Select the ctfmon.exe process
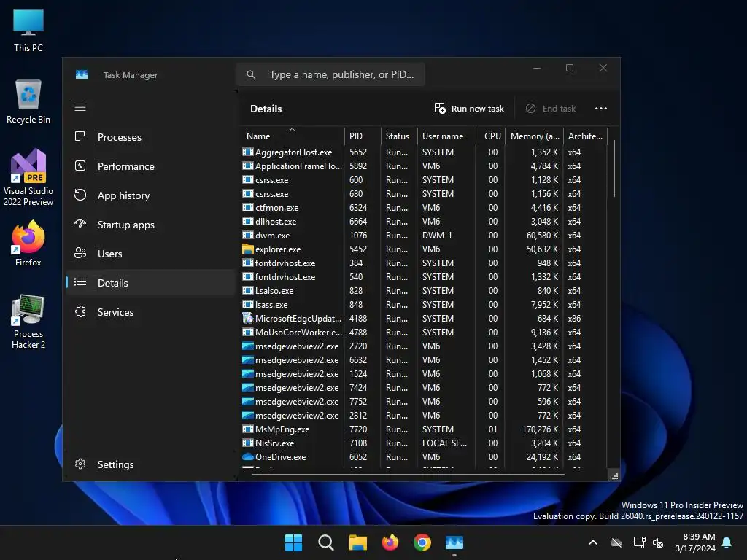The height and width of the screenshot is (560, 747). point(424,208)
